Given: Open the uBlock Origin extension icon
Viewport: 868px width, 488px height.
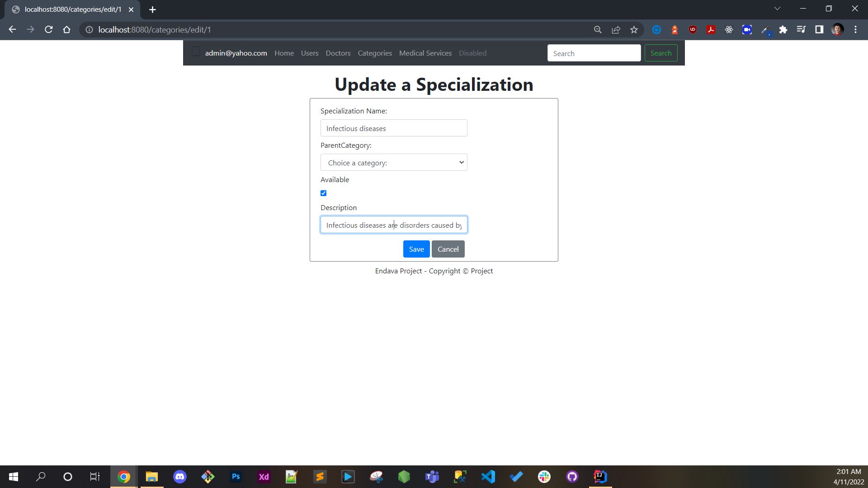Looking at the screenshot, I should pyautogui.click(x=692, y=29).
